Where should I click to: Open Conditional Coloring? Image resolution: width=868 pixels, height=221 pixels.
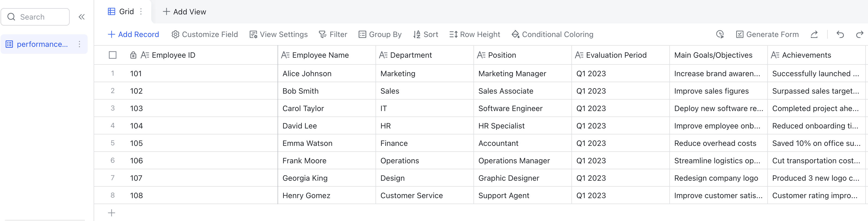(552, 34)
